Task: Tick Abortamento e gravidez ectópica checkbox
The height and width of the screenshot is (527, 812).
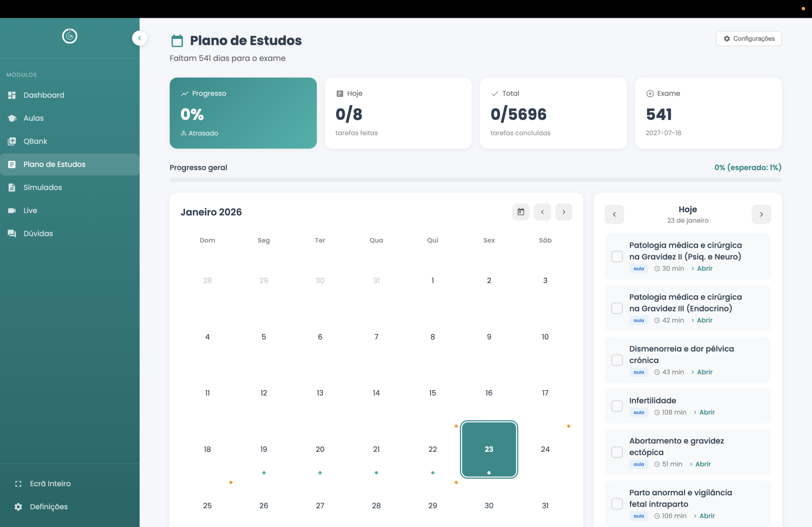Action: click(617, 452)
